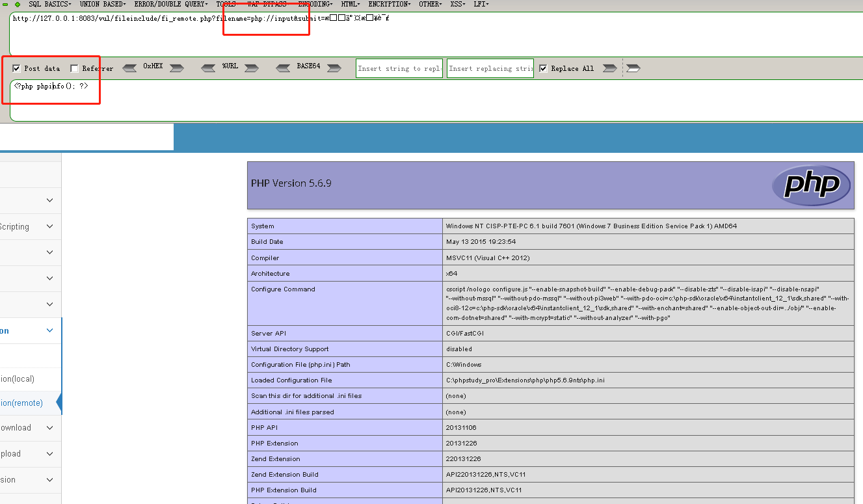Click into the URL text box
Screen dimensions: 863x504
tap(436, 34)
